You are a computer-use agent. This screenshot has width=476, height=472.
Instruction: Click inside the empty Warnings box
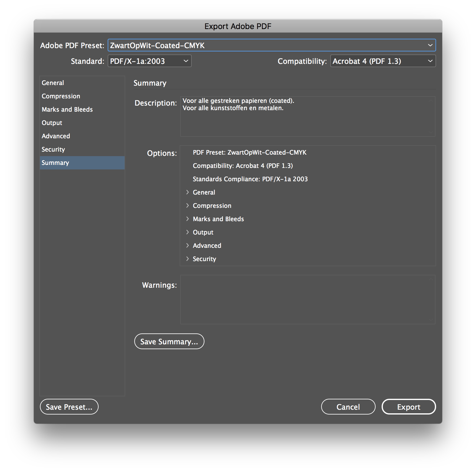308,300
